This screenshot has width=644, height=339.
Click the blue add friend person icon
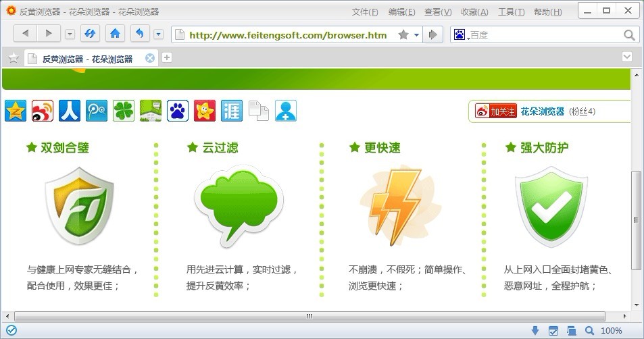[x=286, y=111]
